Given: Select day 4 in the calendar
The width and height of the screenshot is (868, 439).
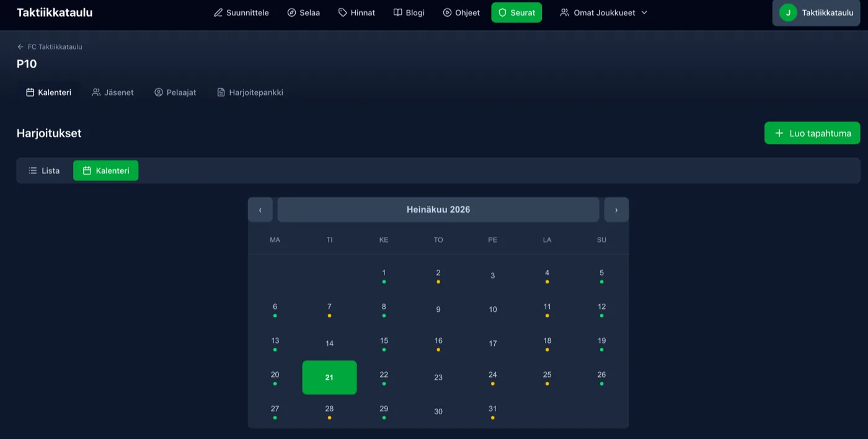Looking at the screenshot, I should point(547,275).
